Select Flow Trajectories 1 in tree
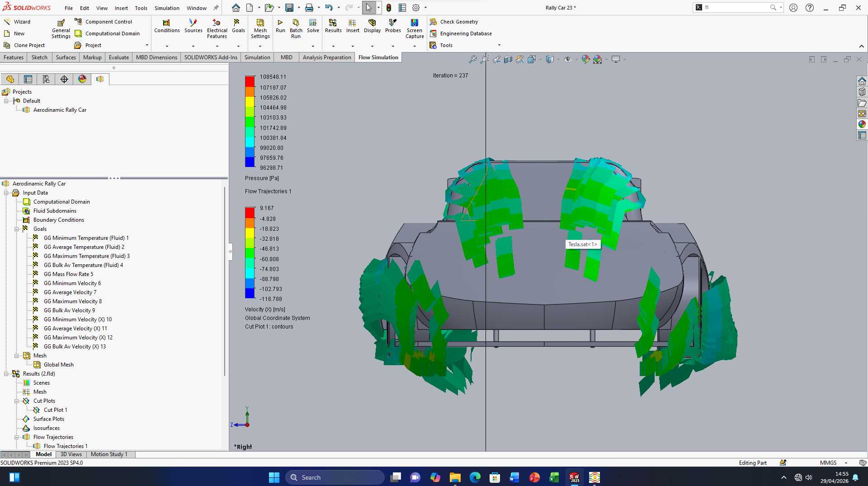 pyautogui.click(x=66, y=446)
